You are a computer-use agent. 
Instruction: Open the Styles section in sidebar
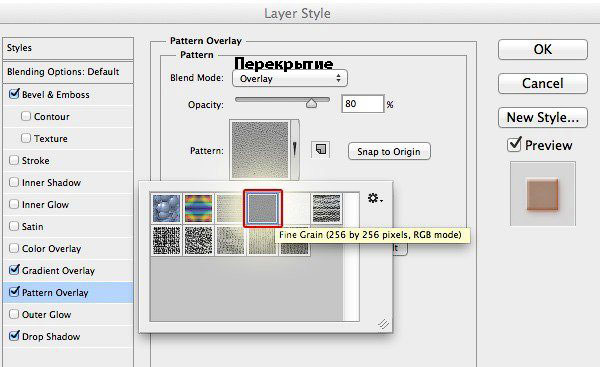click(x=68, y=48)
